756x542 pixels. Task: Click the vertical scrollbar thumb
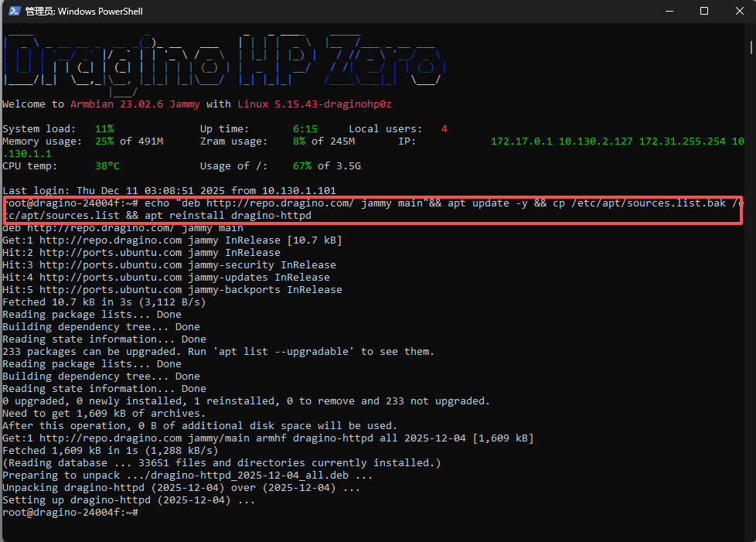(x=751, y=48)
